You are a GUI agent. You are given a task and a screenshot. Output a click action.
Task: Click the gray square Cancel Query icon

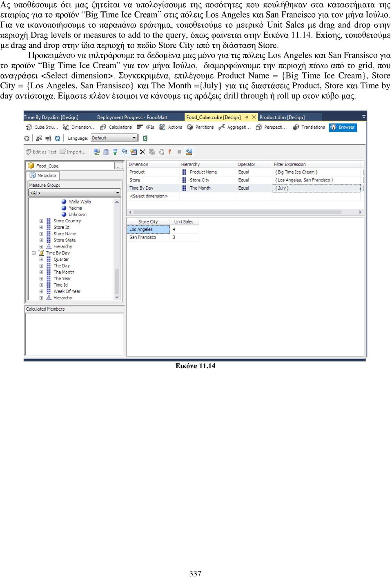179,152
